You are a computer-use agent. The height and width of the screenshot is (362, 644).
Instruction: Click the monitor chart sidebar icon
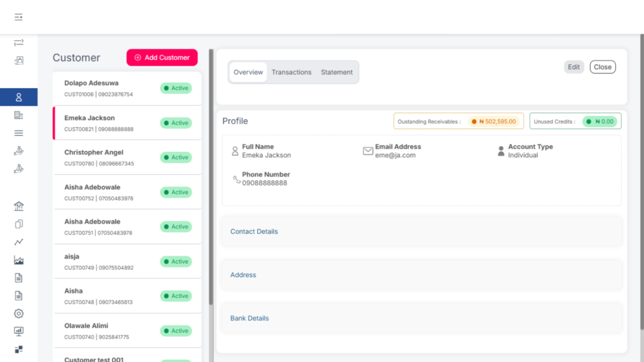click(18, 331)
